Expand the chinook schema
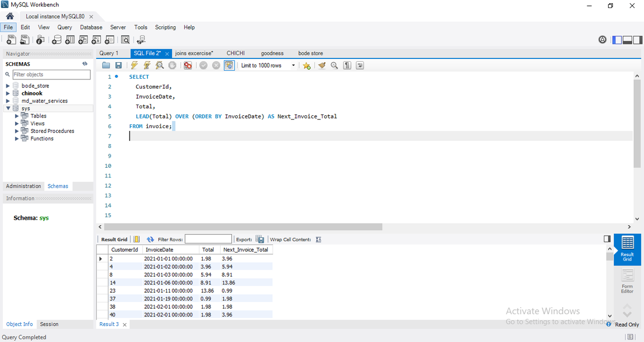 pos(8,93)
